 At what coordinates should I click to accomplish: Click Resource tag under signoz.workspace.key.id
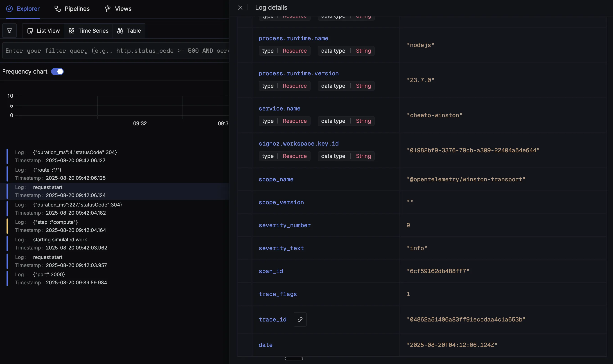[295, 156]
